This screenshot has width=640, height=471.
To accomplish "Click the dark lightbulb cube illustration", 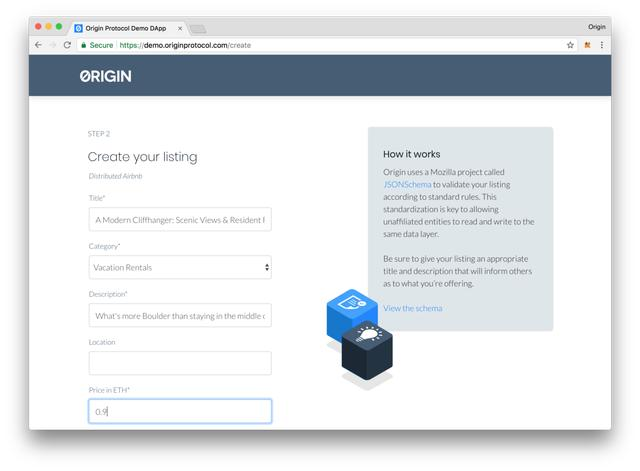I will pyautogui.click(x=367, y=351).
